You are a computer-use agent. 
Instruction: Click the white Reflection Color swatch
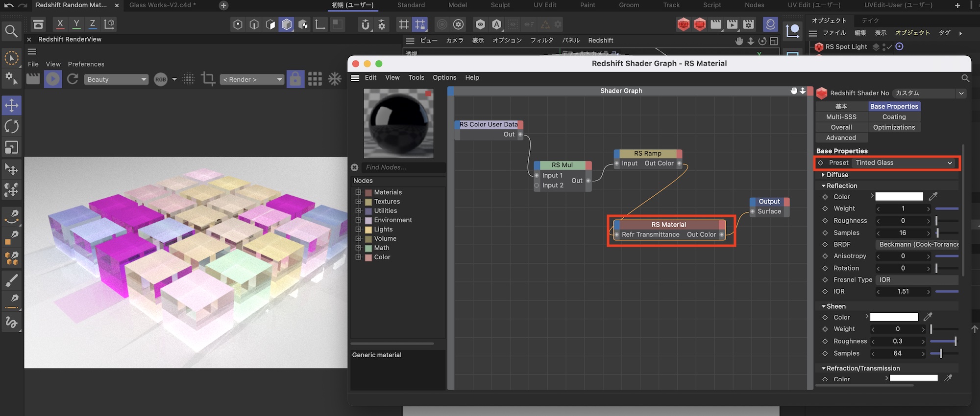click(x=899, y=197)
